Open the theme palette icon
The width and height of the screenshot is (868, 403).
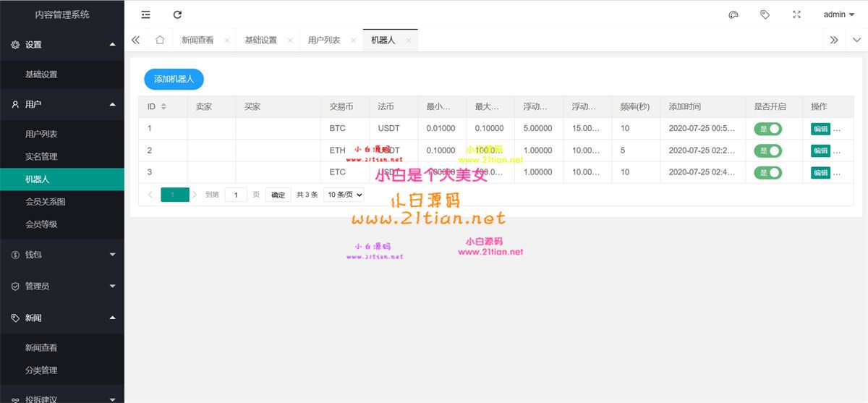[x=733, y=14]
